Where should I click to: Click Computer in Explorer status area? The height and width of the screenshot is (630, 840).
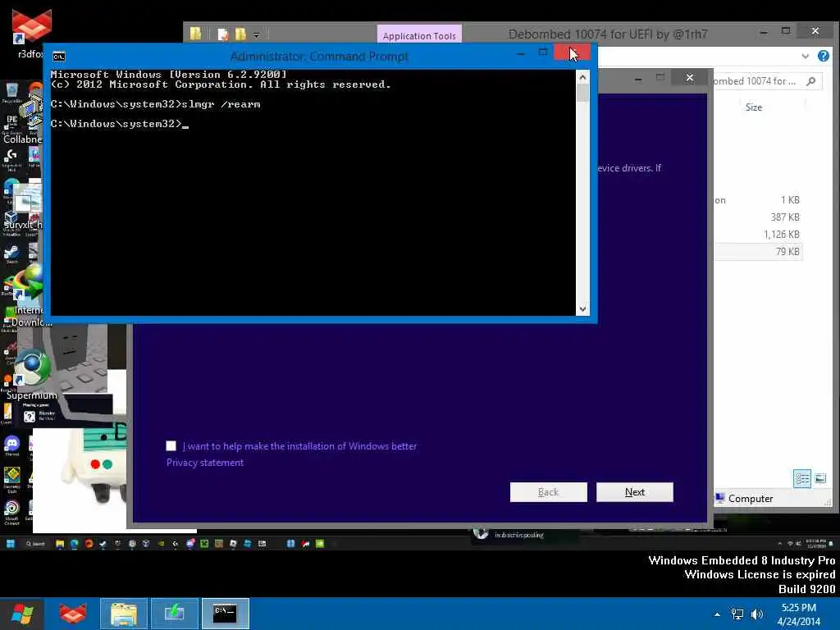pos(750,499)
